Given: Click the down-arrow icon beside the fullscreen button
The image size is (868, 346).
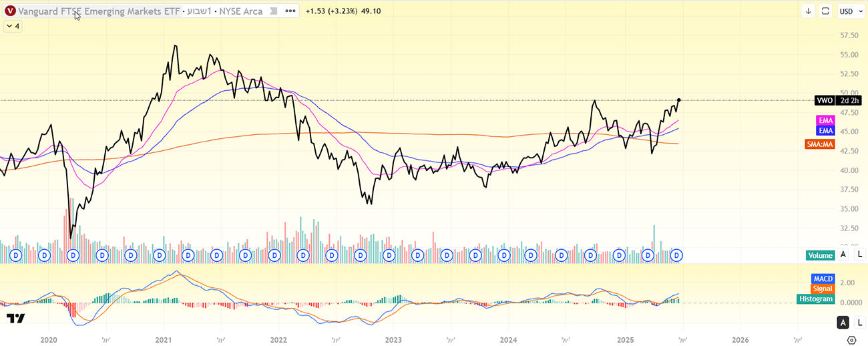Looking at the screenshot, I should (809, 11).
